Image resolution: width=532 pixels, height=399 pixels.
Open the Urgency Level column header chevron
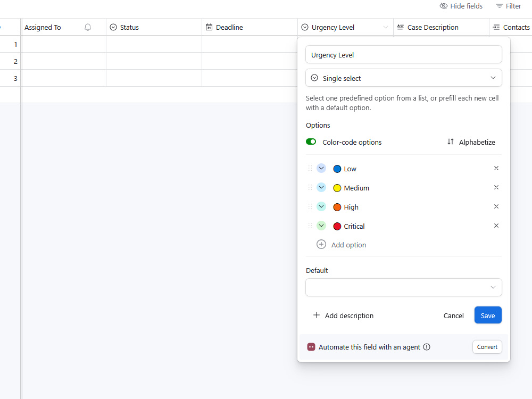pos(385,27)
